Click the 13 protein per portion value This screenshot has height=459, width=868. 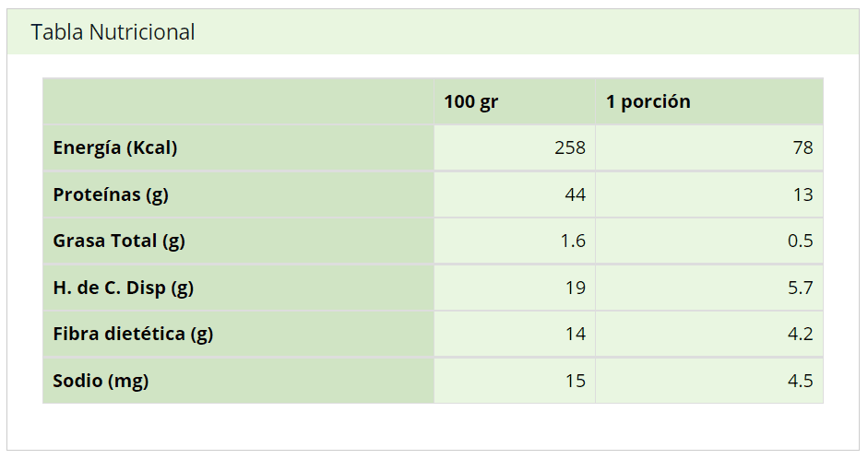[803, 194]
